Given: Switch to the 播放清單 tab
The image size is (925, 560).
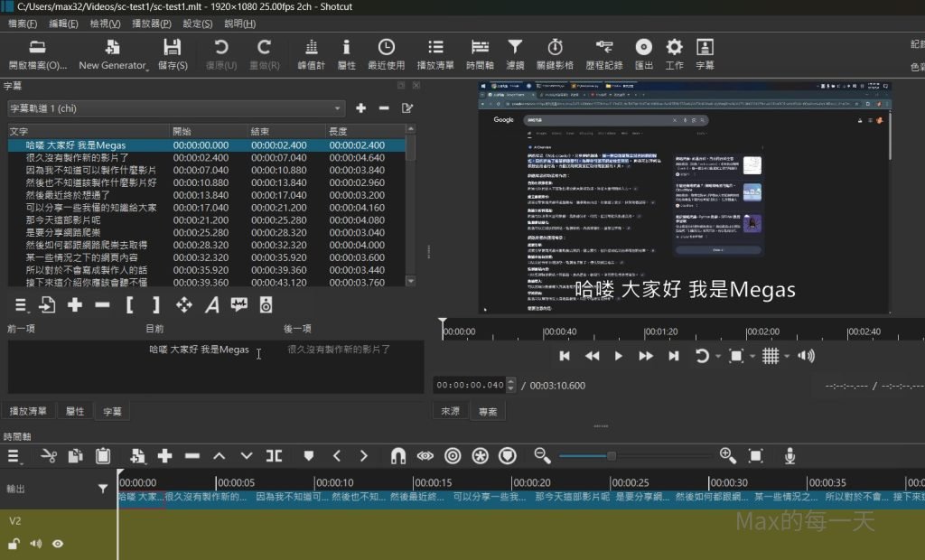Looking at the screenshot, I should click(x=28, y=411).
